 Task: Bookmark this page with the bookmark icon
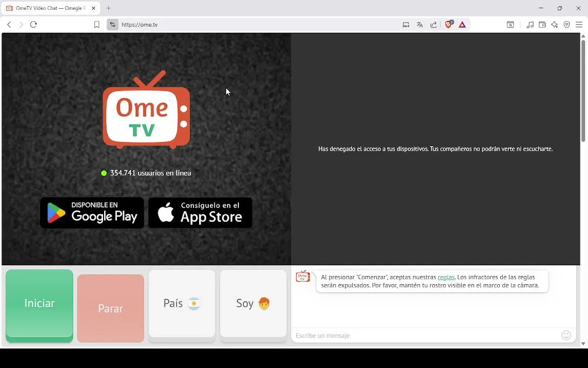[96, 25]
